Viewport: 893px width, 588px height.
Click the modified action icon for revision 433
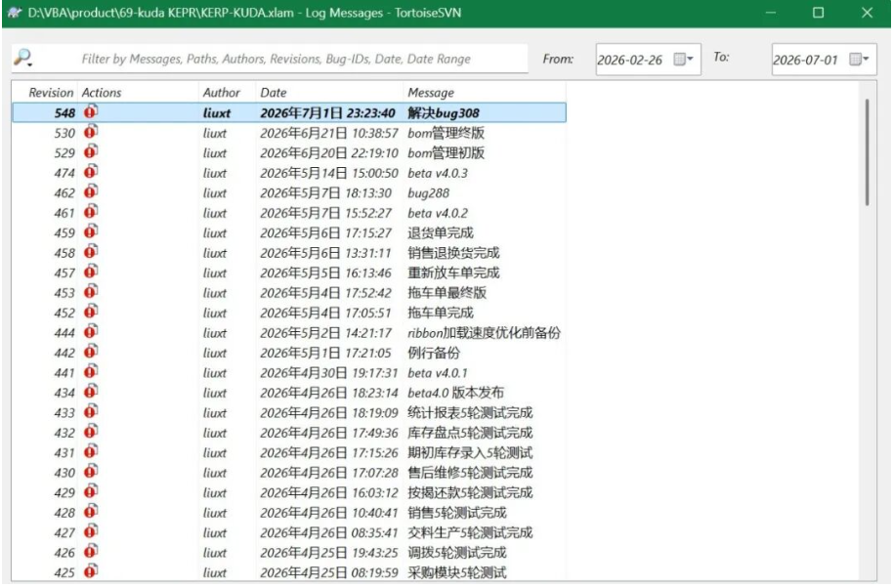91,411
